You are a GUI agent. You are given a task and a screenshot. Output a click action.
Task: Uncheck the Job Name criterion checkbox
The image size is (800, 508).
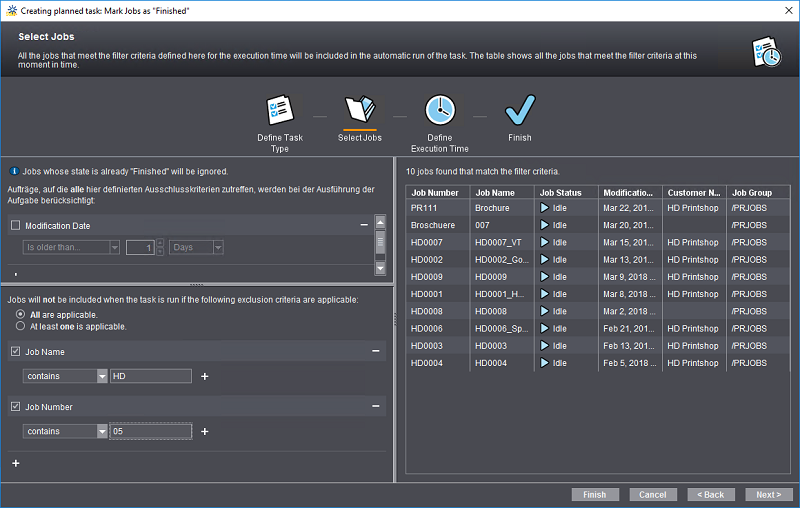[x=15, y=352]
